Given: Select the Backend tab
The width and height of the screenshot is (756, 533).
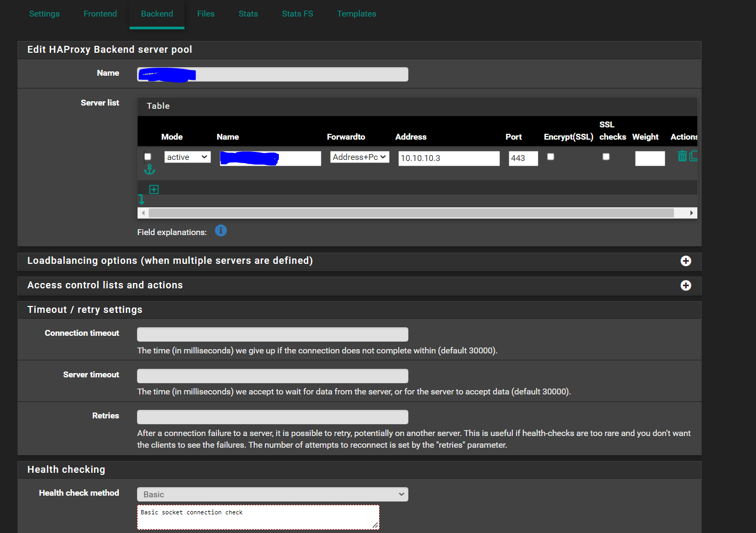Looking at the screenshot, I should coord(157,14).
